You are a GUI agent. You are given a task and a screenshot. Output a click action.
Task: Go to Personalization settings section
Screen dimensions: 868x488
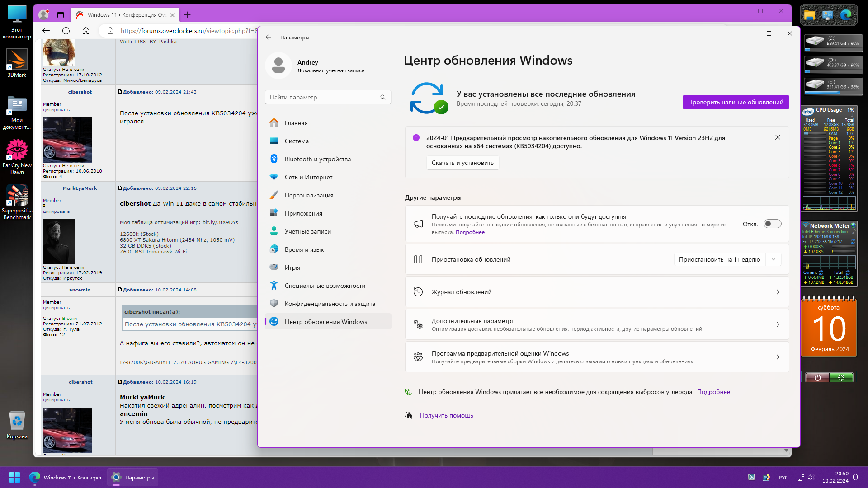click(309, 195)
